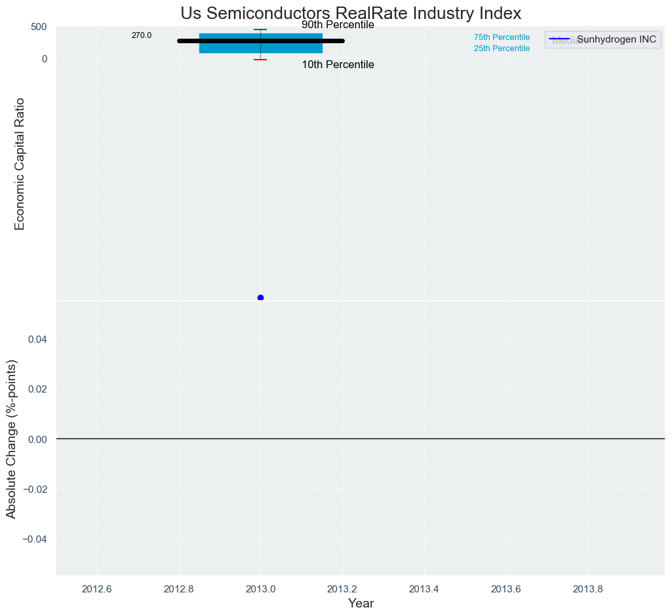The width and height of the screenshot is (672, 616).
Task: Click the 75th Percentile label
Action: [x=502, y=37]
